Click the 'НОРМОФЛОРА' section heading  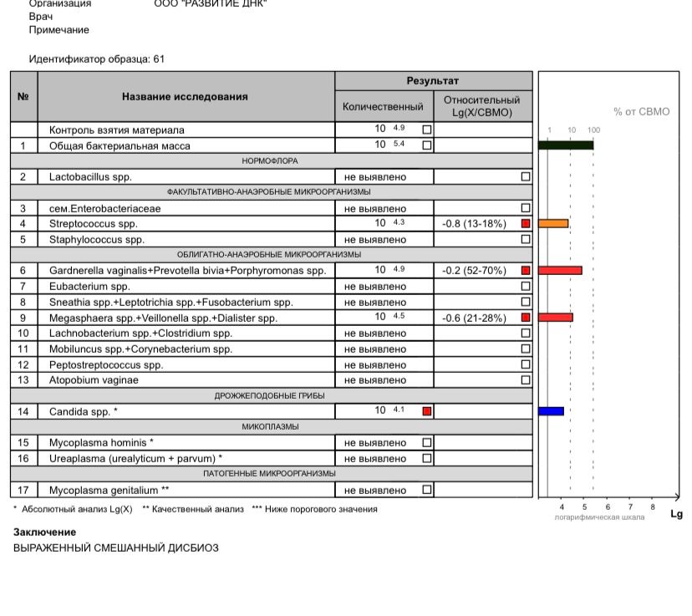pos(270,161)
